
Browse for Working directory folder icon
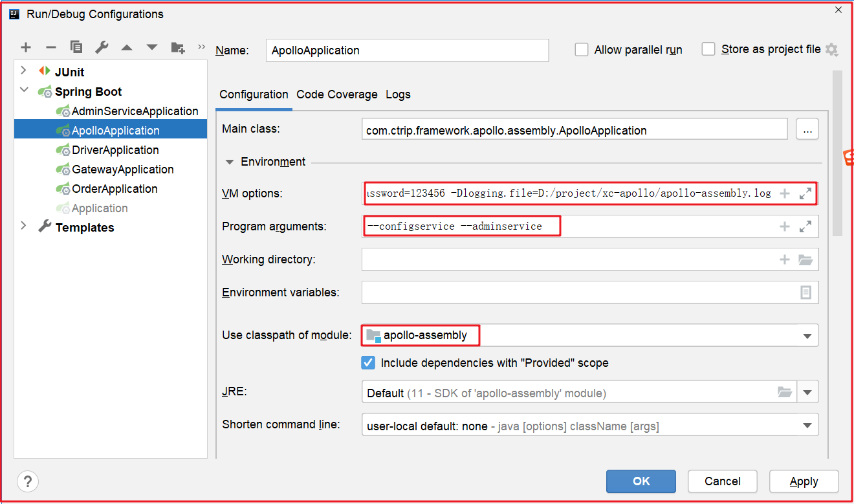[x=805, y=259]
